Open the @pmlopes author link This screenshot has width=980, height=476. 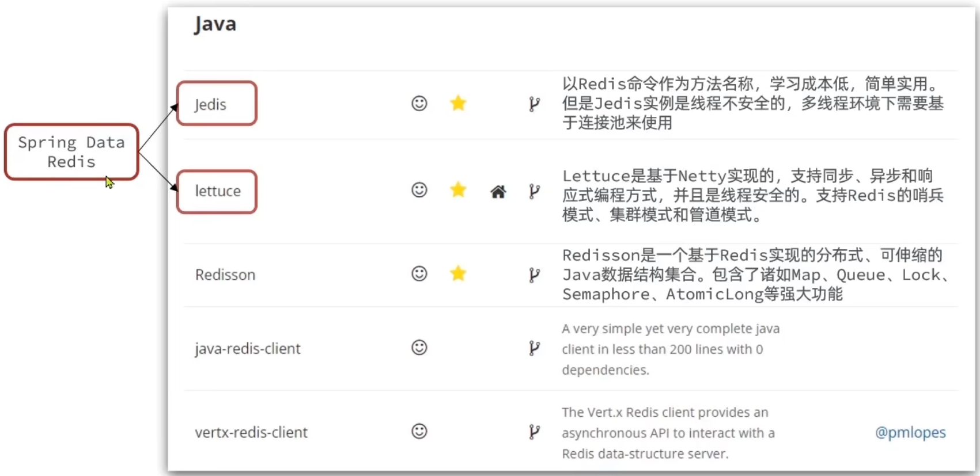910,433
